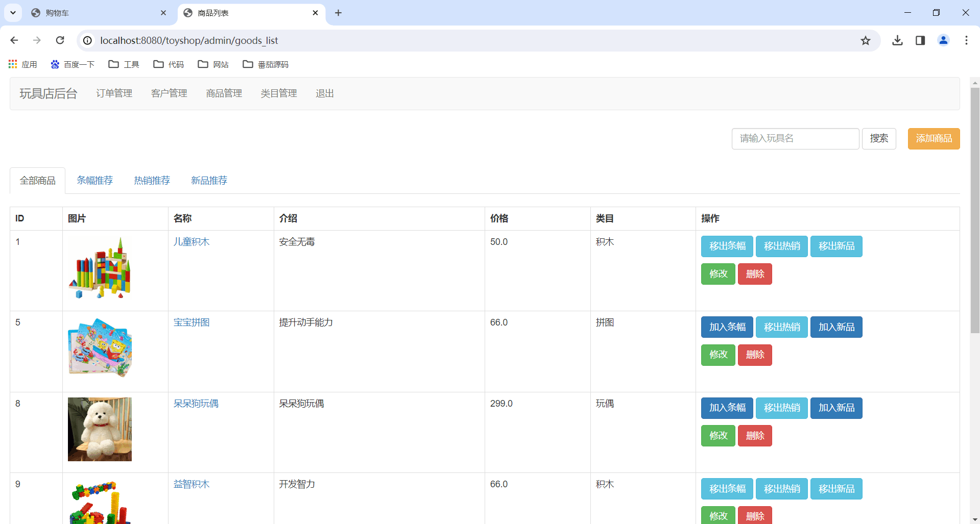Click 退出 to log out
This screenshot has width=980, height=524.
[x=325, y=93]
